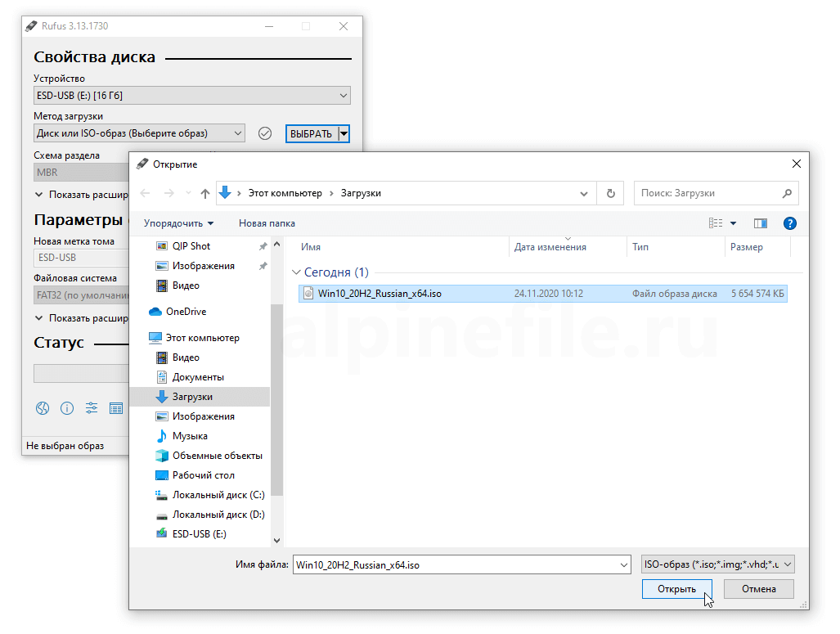Toggle the preview pane icon
The image size is (840, 634).
tap(760, 223)
